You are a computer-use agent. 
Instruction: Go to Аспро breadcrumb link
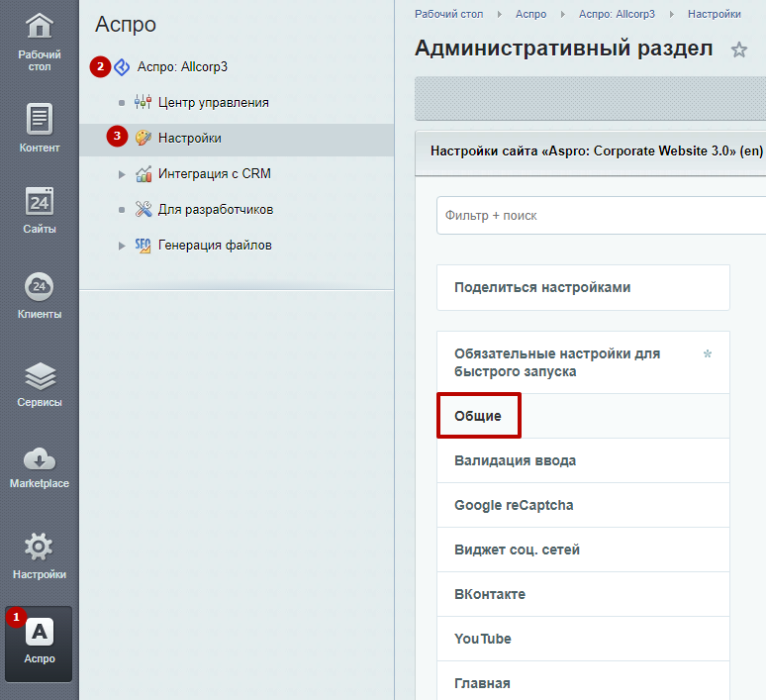coord(531,14)
